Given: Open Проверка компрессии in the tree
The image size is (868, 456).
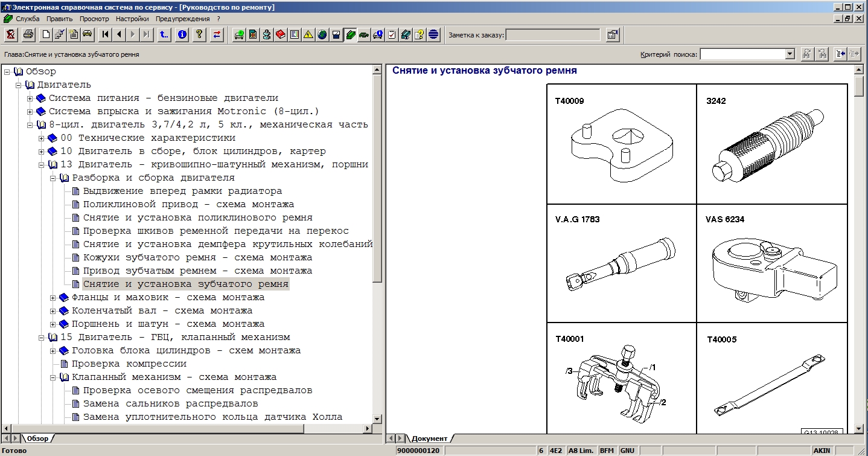Looking at the screenshot, I should point(129,364).
